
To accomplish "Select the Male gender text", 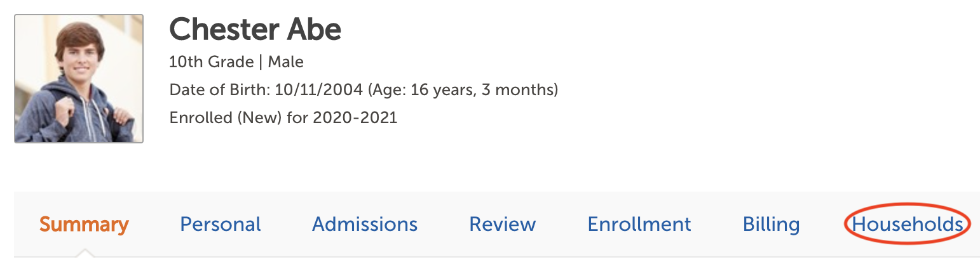I will [x=286, y=62].
